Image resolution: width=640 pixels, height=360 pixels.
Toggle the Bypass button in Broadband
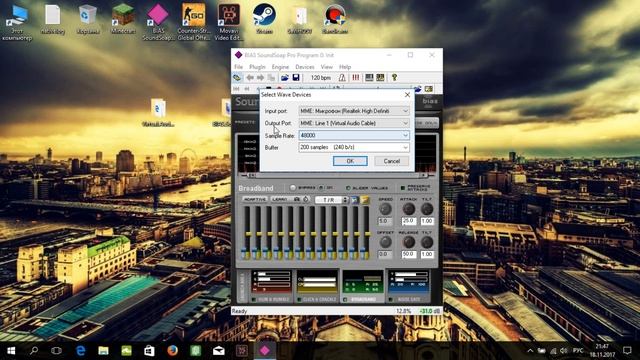point(293,188)
